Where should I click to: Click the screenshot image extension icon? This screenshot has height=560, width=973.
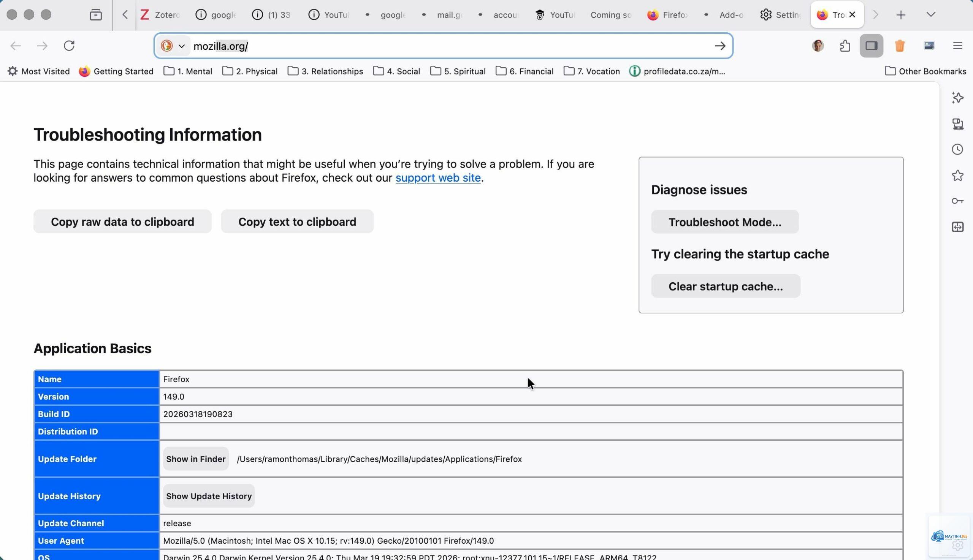pyautogui.click(x=929, y=46)
